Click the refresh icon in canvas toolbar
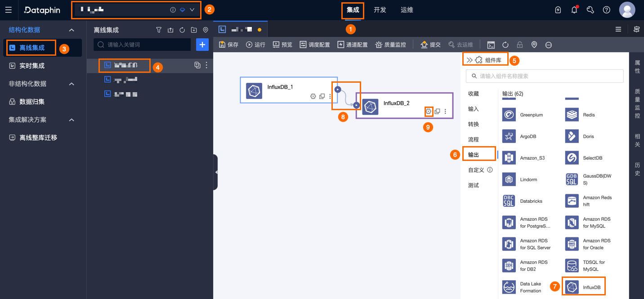 coord(505,45)
